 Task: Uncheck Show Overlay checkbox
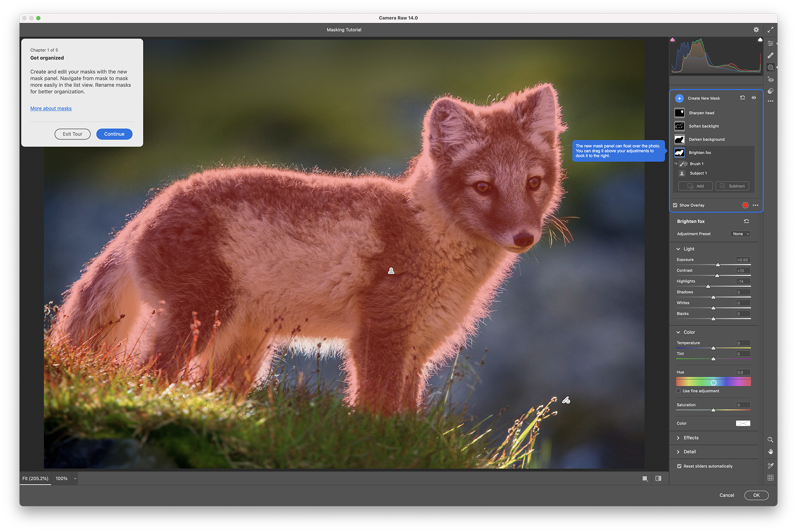click(x=675, y=205)
